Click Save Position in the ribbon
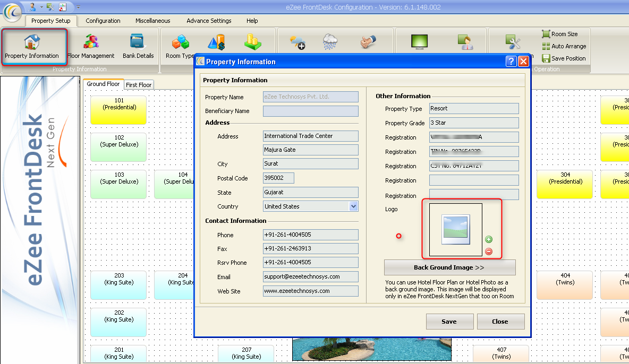The width and height of the screenshot is (629, 364). [564, 58]
